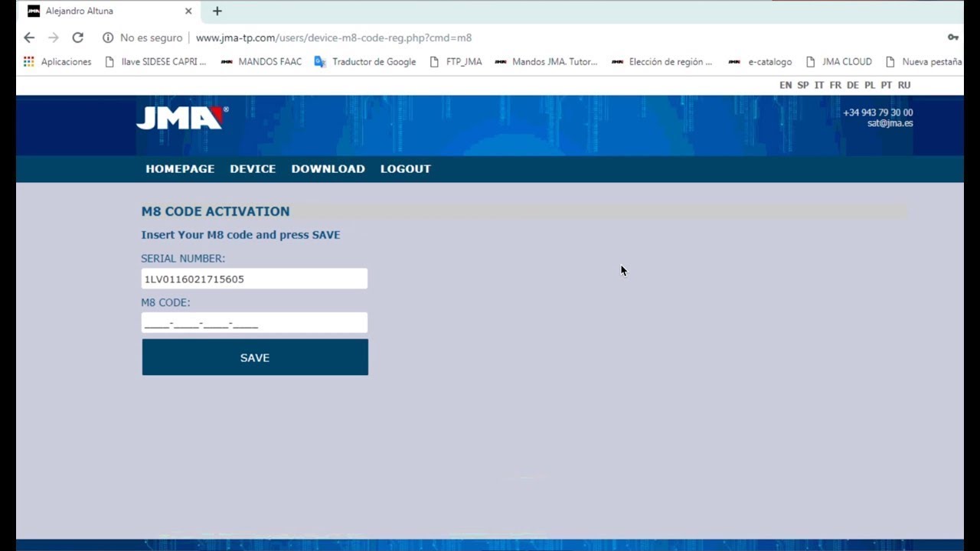The image size is (980, 551).
Task: Switch site language to IT
Action: [819, 85]
